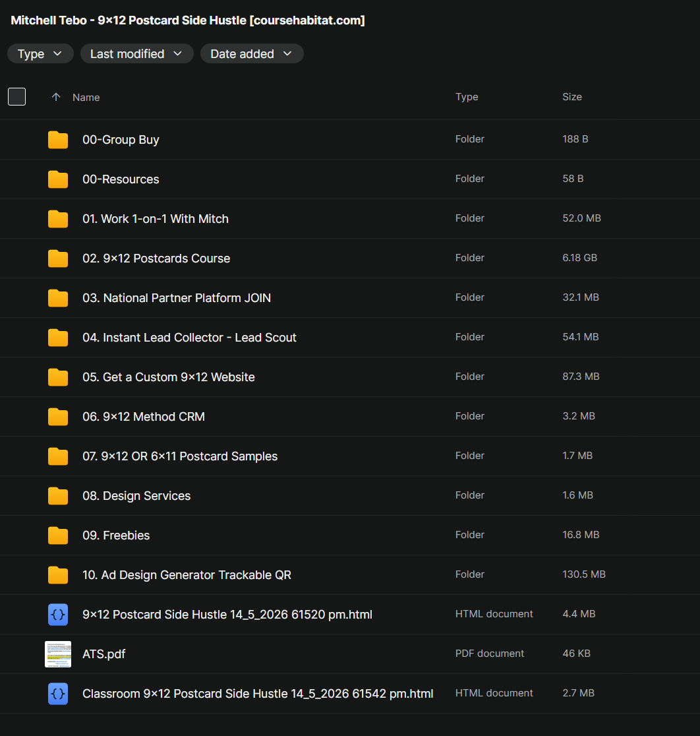The height and width of the screenshot is (736, 700).
Task: Open 07. 9×12 OR 6×11 Postcard Samples name
Action: pos(180,456)
